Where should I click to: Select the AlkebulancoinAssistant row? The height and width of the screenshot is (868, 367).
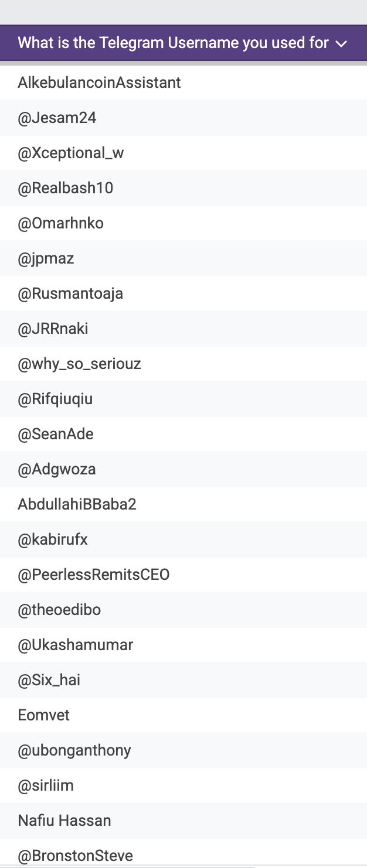tap(183, 83)
